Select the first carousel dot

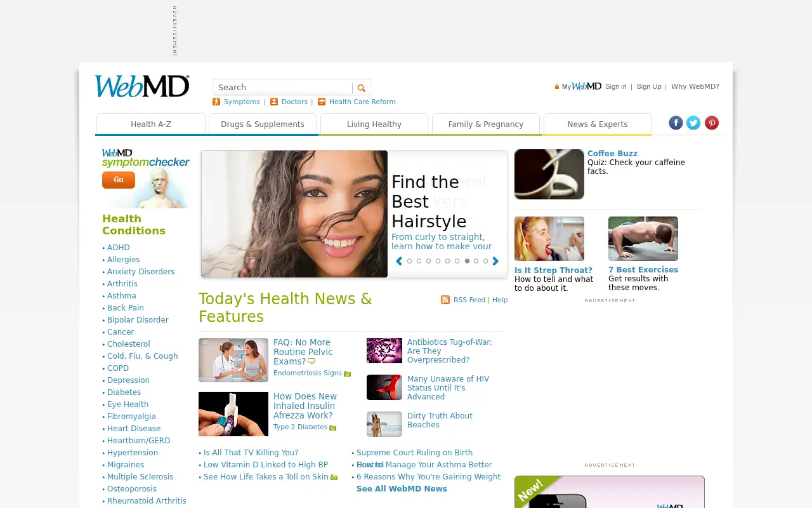point(409,261)
